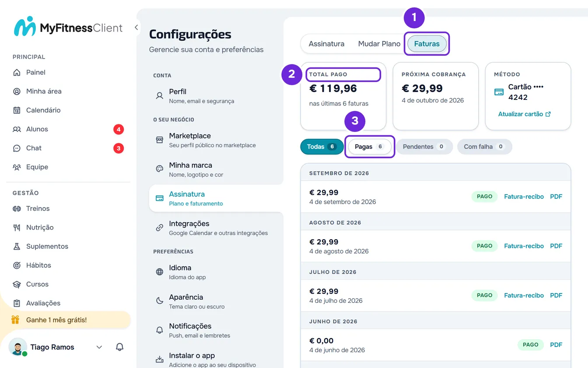
Task: Open Idioma language settings
Action: pyautogui.click(x=216, y=272)
